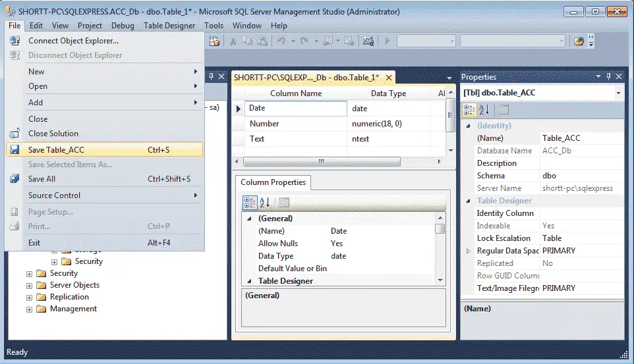Screen dimensions: 634x364
Task: Click Alphabetical sort icon in Properties panel
Action: 484,109
